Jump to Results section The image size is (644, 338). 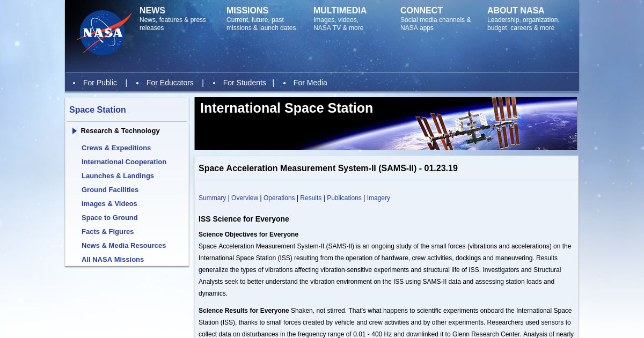pos(311,198)
